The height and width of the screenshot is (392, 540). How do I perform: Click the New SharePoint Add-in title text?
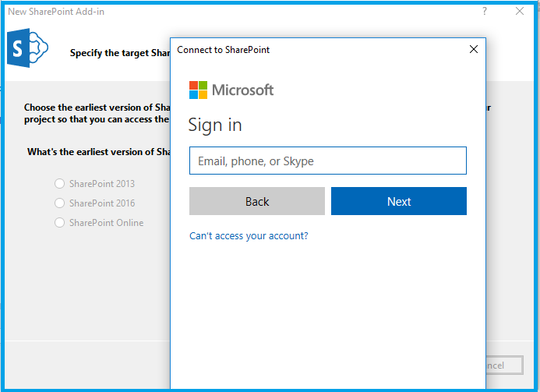(x=56, y=12)
